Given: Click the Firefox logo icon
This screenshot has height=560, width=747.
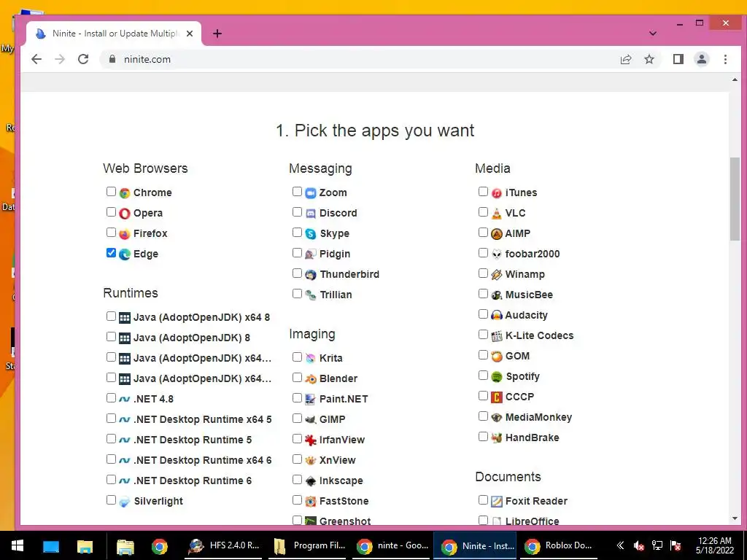Looking at the screenshot, I should (x=125, y=234).
